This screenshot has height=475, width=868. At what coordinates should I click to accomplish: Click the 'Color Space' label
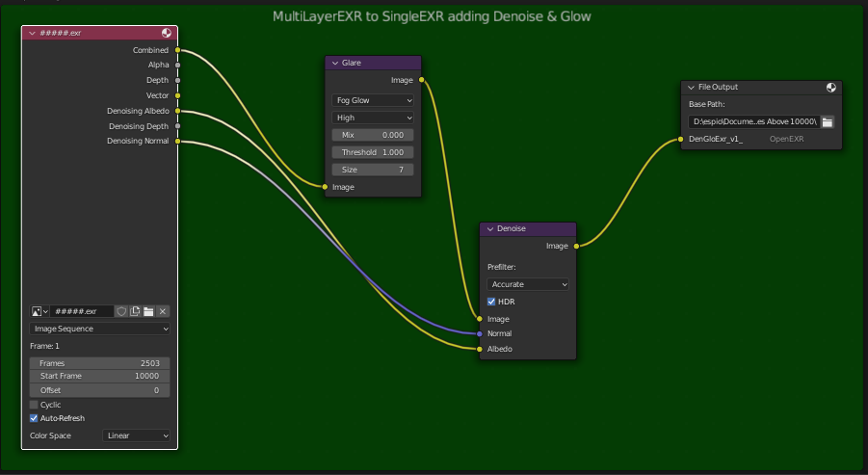50,435
